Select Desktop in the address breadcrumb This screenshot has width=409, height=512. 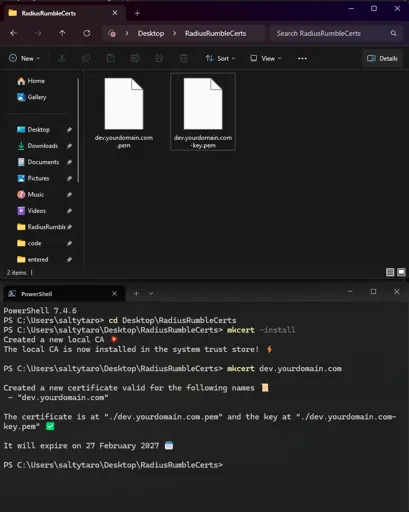click(151, 33)
